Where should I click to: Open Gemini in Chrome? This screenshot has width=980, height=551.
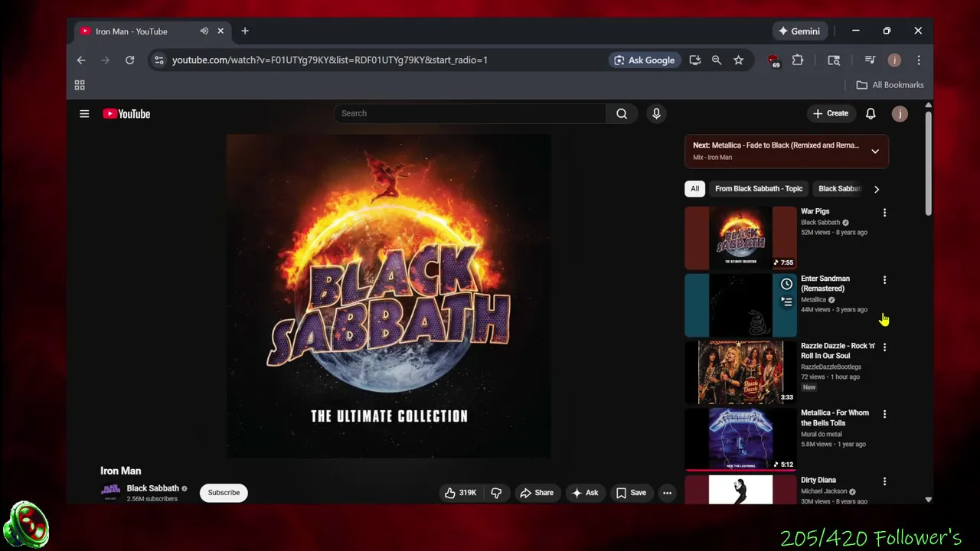(799, 31)
